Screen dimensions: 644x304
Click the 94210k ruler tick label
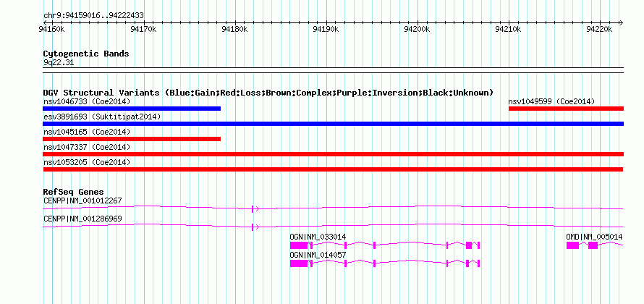[509, 29]
